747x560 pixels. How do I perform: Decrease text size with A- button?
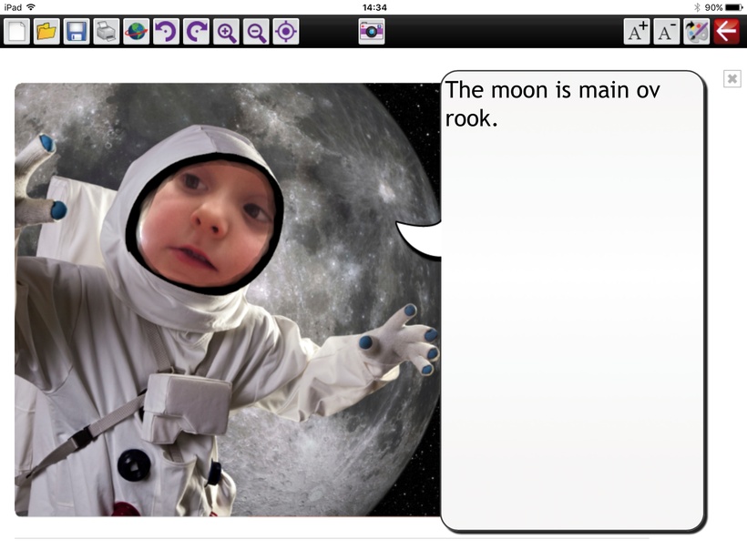[x=667, y=32]
